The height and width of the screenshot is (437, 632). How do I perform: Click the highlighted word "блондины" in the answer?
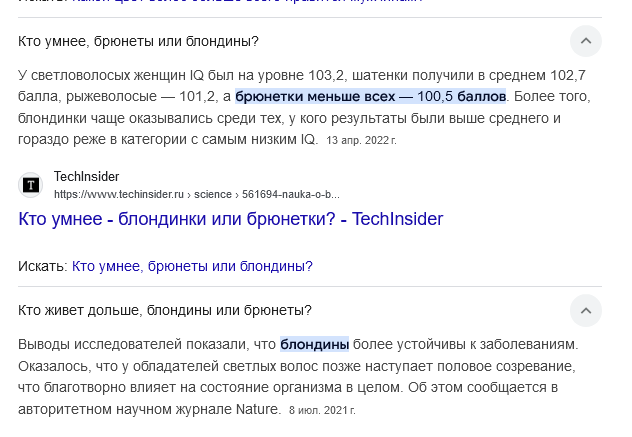314,344
